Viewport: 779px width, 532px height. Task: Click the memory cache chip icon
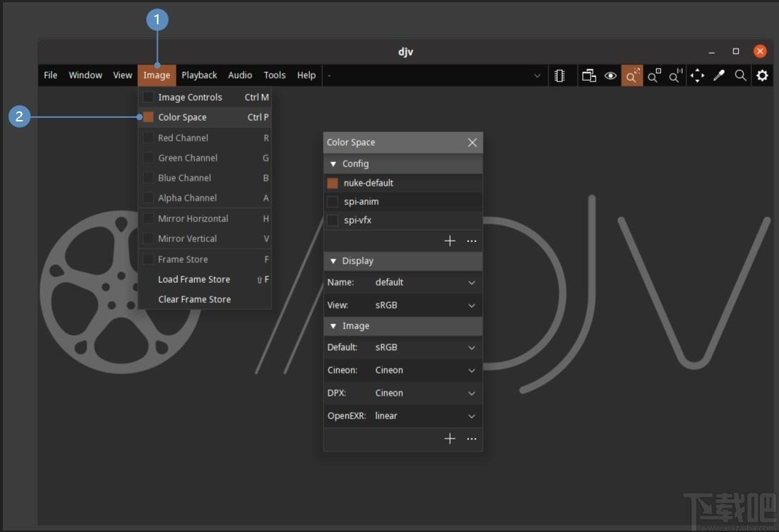[x=559, y=76]
